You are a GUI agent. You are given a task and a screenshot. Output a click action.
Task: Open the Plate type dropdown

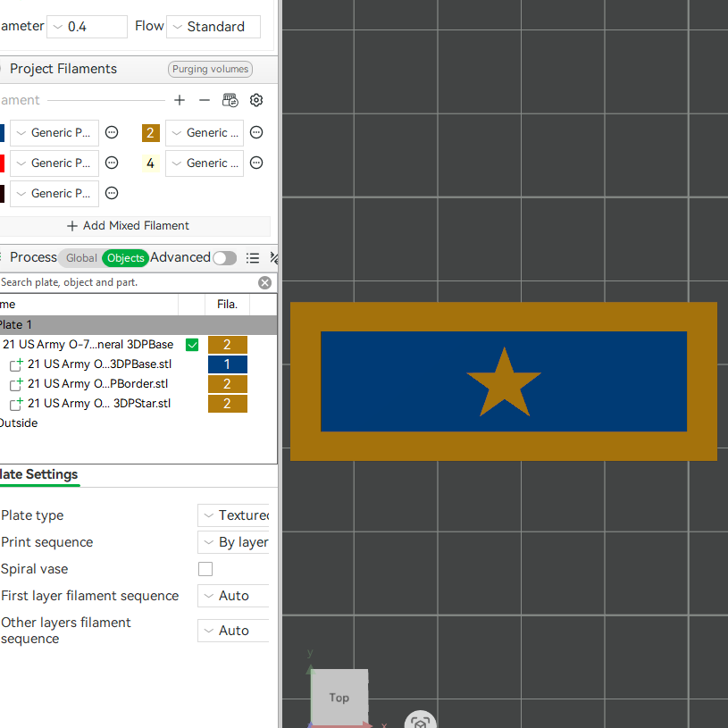(233, 515)
